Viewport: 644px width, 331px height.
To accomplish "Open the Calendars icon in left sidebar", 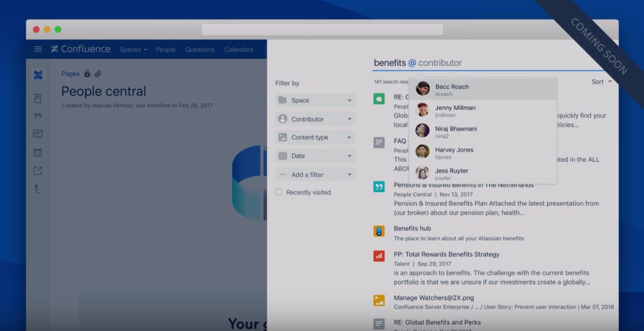I will (x=38, y=152).
